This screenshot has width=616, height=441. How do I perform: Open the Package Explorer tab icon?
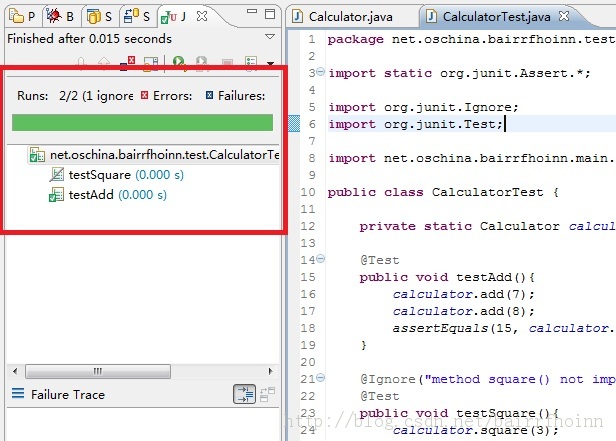coord(16,16)
